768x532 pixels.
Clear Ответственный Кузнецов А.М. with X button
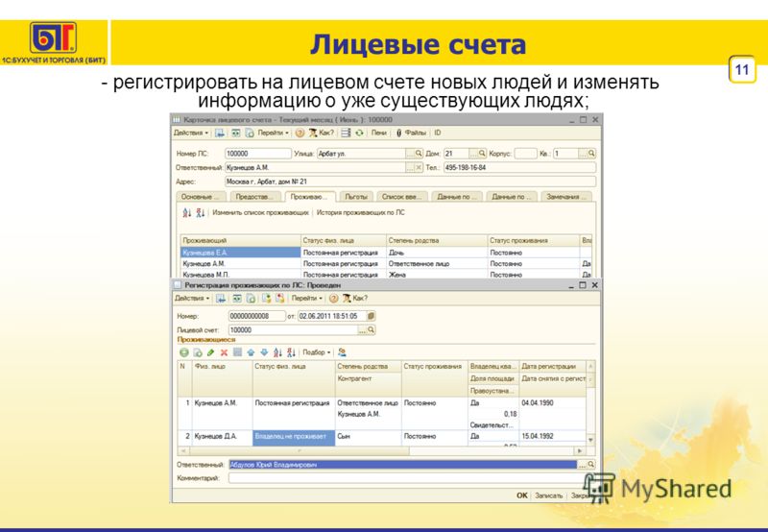click(x=419, y=167)
